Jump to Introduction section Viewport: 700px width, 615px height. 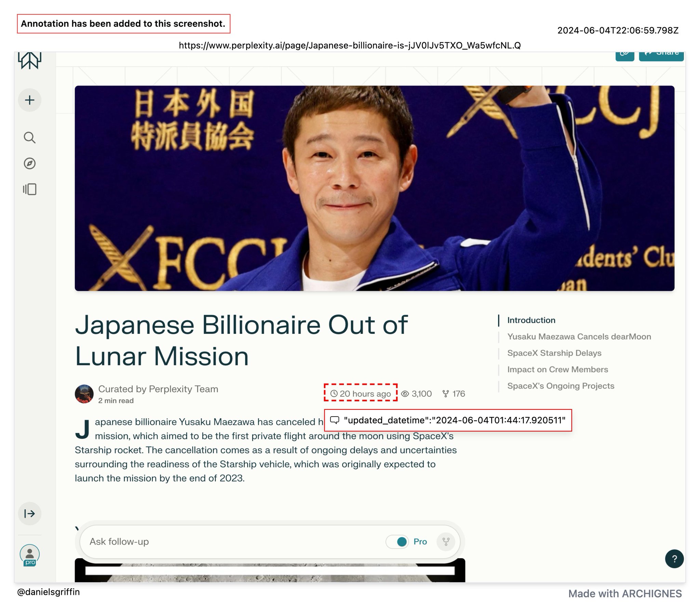pyautogui.click(x=531, y=320)
